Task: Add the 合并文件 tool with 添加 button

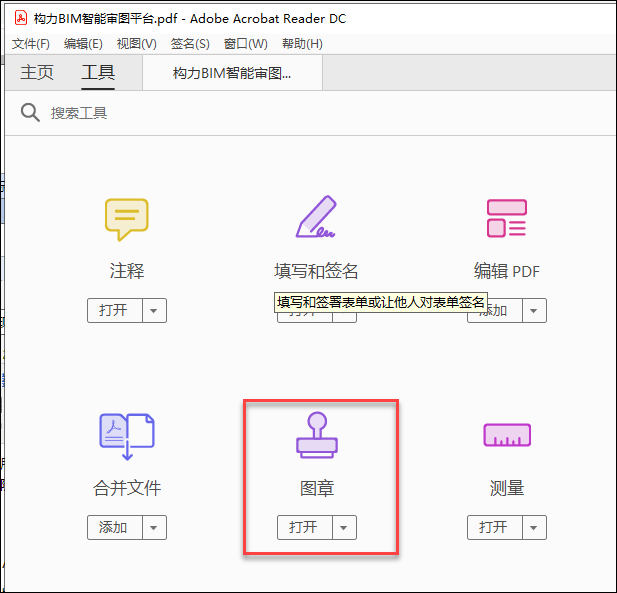Action: click(x=115, y=527)
